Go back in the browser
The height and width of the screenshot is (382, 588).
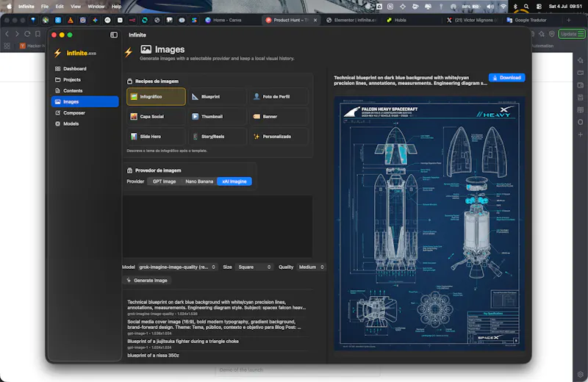[x=7, y=34]
